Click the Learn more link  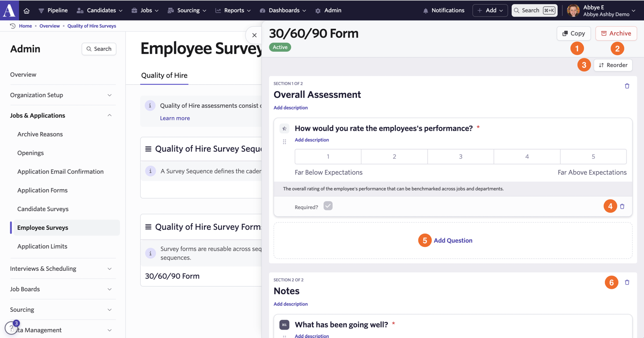[x=175, y=118]
